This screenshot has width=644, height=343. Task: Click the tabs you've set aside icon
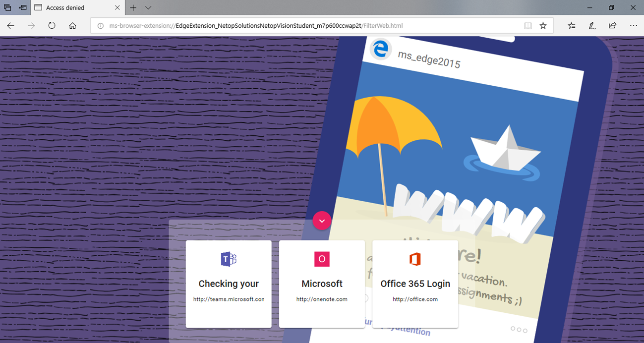tap(7, 8)
